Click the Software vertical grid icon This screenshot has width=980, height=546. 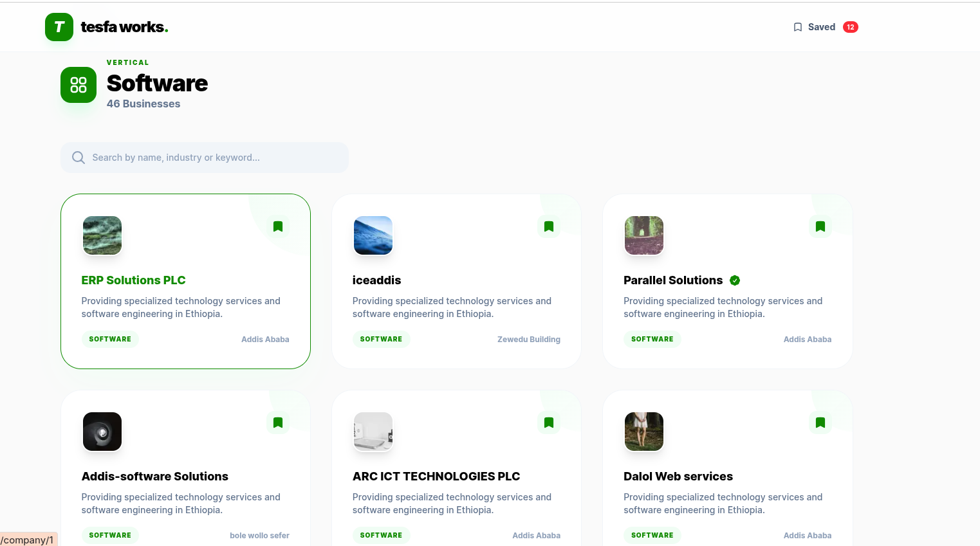pyautogui.click(x=79, y=85)
